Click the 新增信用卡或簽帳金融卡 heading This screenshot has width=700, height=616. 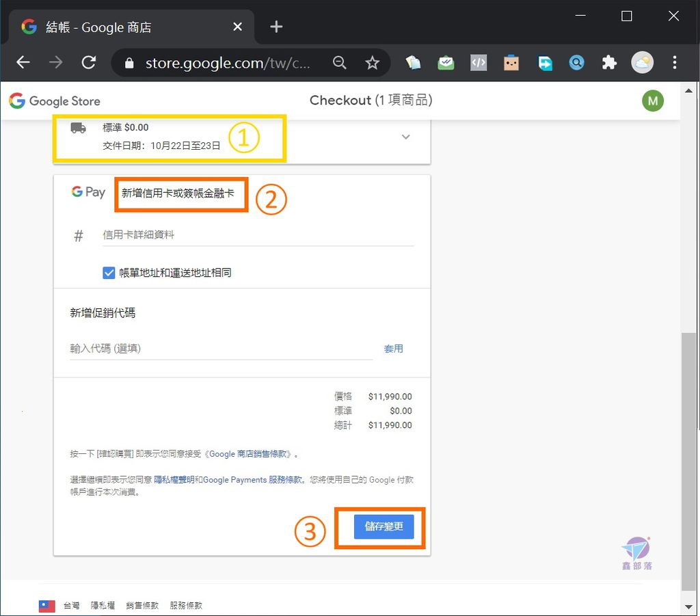pos(178,193)
